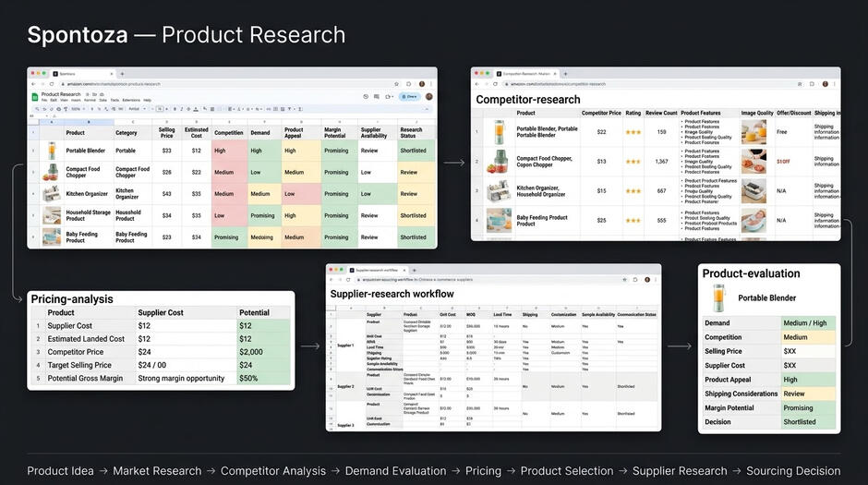Click the bold formatting icon in Sheets toolbar

[175, 109]
